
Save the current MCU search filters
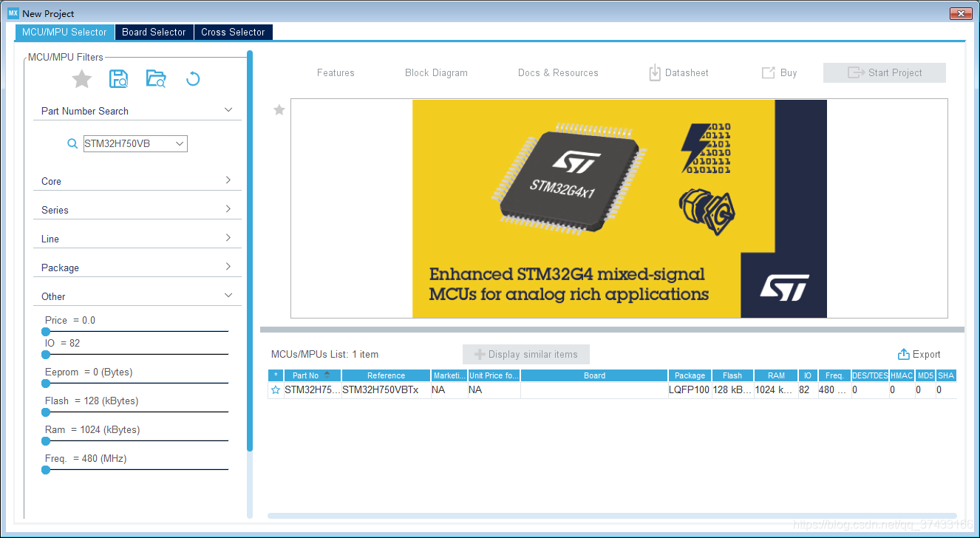(x=118, y=78)
